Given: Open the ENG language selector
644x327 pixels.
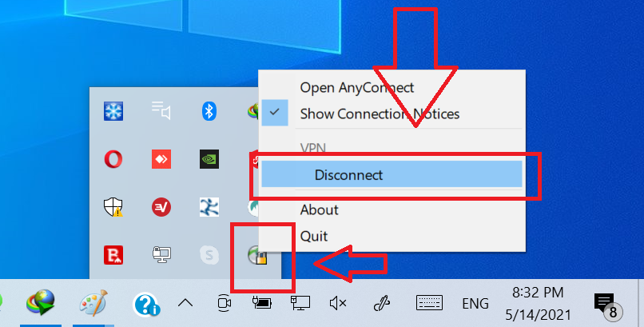Looking at the screenshot, I should click(475, 304).
